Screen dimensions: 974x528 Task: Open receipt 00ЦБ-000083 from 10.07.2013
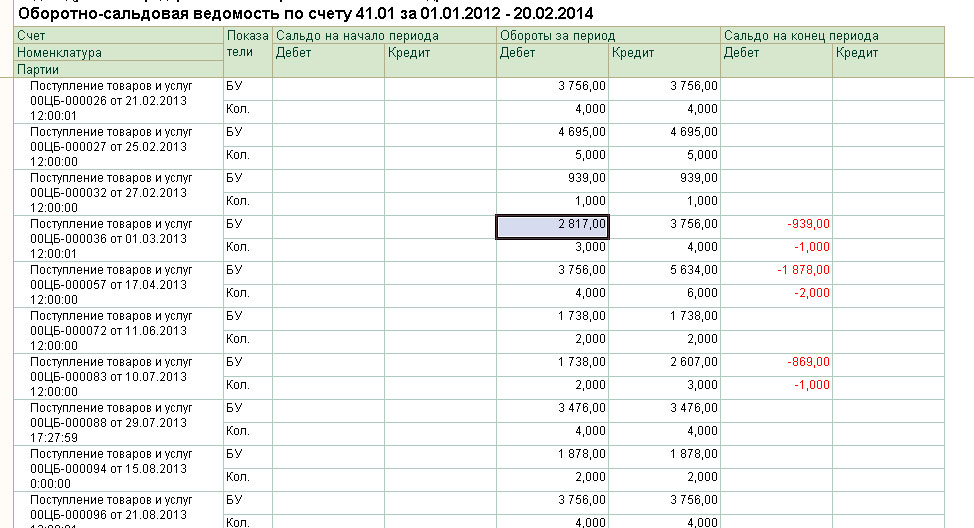point(110,376)
